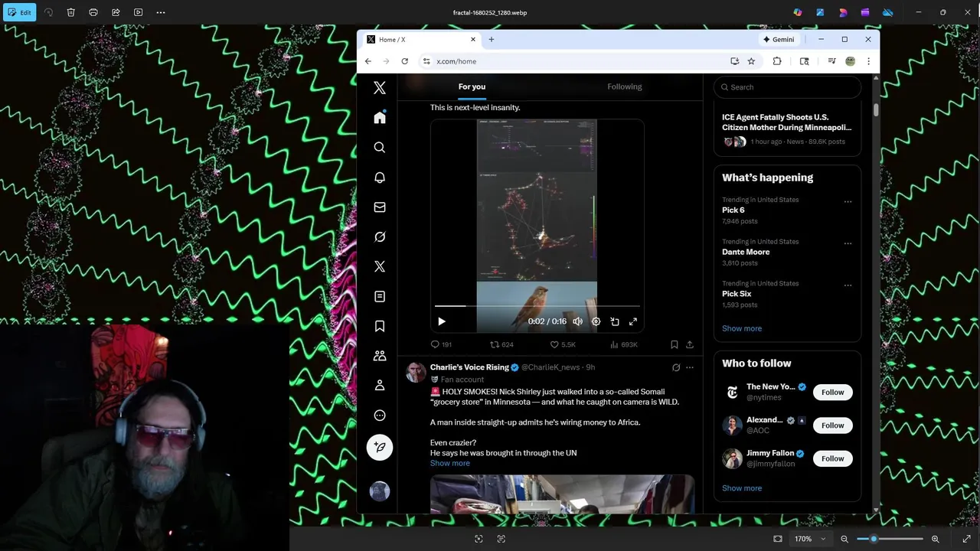Open the X Home icon in sidebar

click(x=380, y=118)
